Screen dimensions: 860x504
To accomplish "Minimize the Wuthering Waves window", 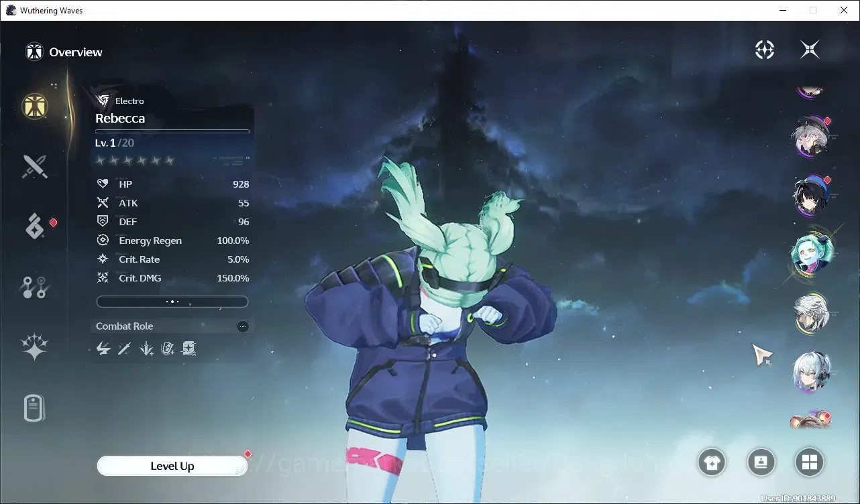I will (782, 10).
